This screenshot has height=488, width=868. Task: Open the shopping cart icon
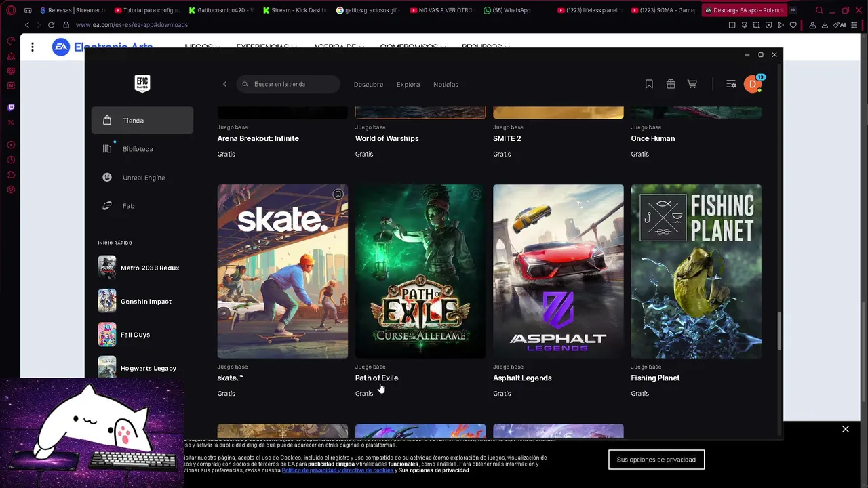point(692,84)
